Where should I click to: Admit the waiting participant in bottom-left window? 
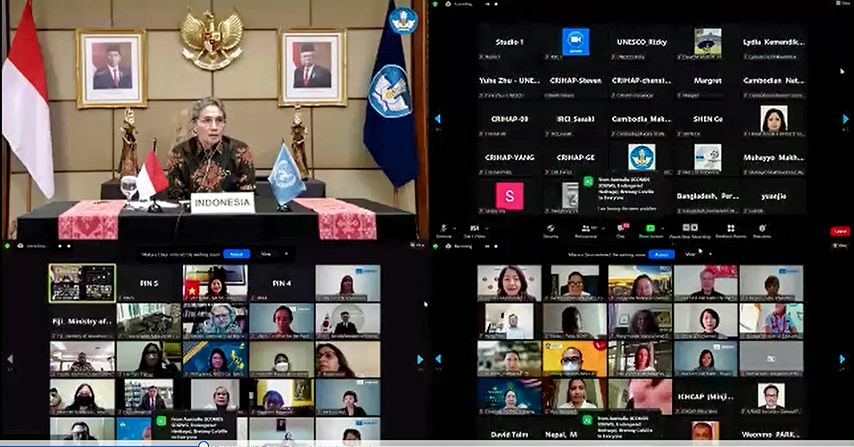point(236,254)
